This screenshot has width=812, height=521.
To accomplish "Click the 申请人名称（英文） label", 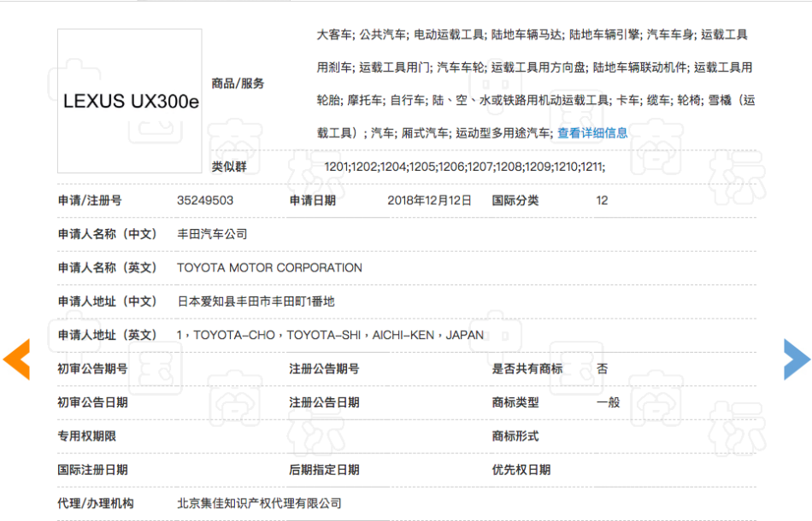I will click(107, 267).
